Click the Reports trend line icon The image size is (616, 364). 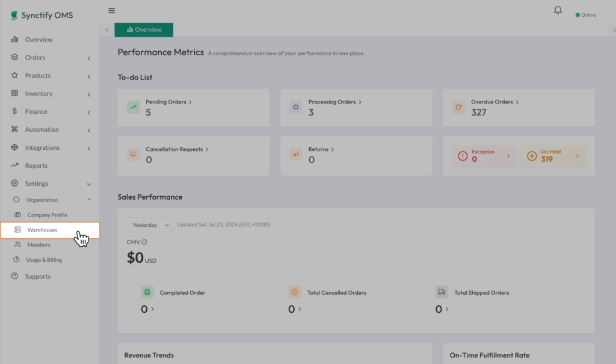(x=14, y=165)
